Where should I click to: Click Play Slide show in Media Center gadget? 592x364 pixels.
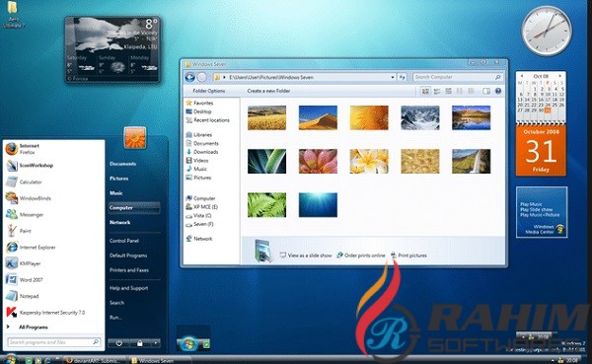[x=536, y=209]
